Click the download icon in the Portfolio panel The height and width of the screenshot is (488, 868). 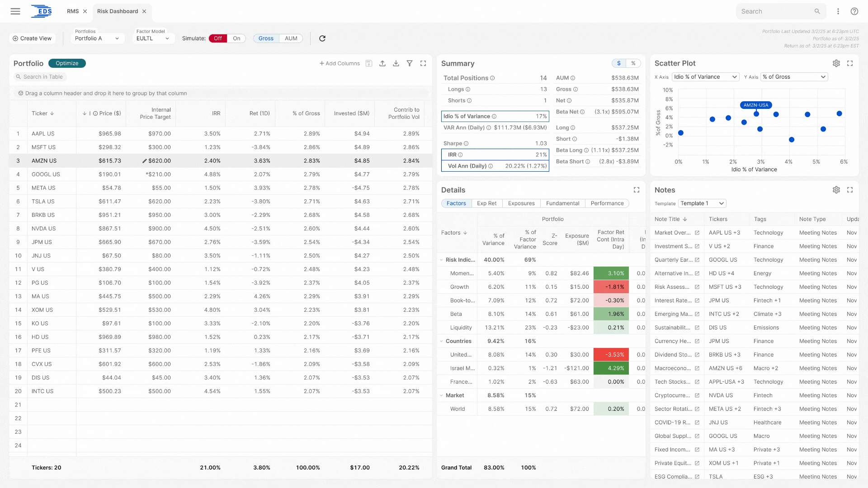pyautogui.click(x=396, y=63)
